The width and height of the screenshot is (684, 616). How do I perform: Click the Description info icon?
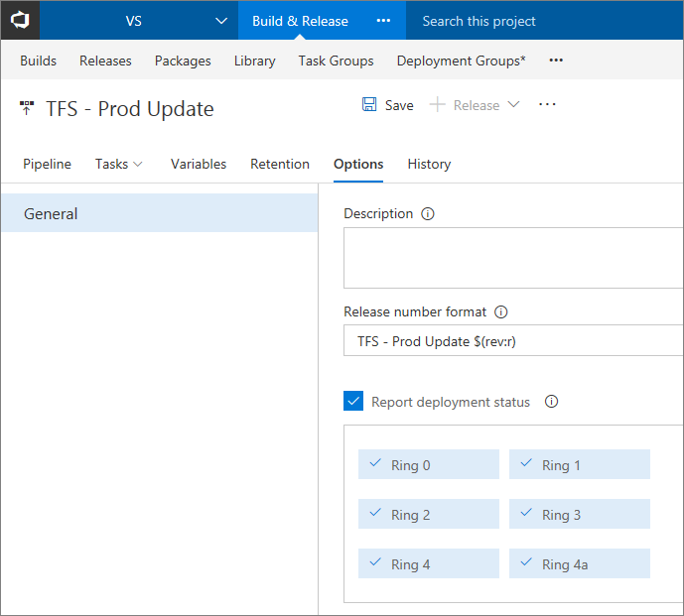pyautogui.click(x=428, y=213)
